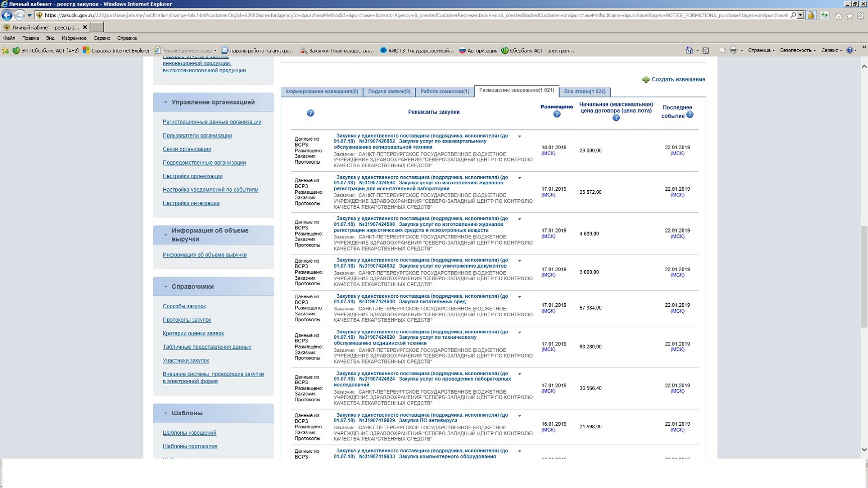Click the Создать извещение link
The height and width of the screenshot is (488, 868).
[x=678, y=79]
